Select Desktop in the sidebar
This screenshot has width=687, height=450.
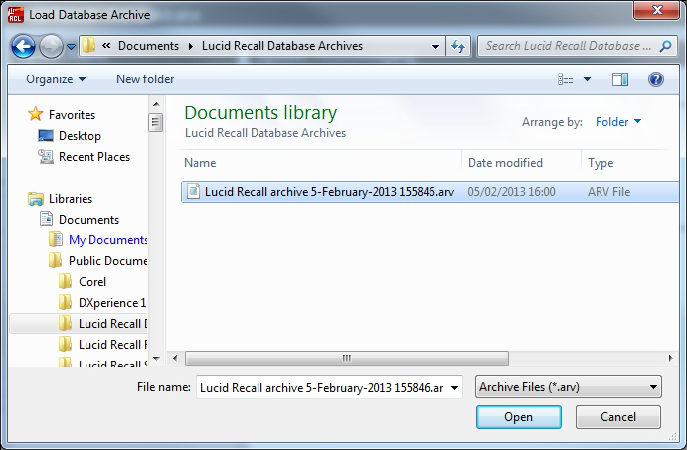click(80, 136)
